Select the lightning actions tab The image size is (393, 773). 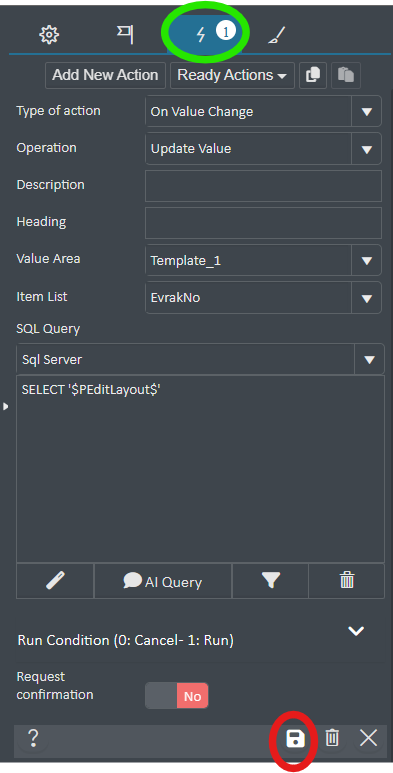click(x=207, y=34)
